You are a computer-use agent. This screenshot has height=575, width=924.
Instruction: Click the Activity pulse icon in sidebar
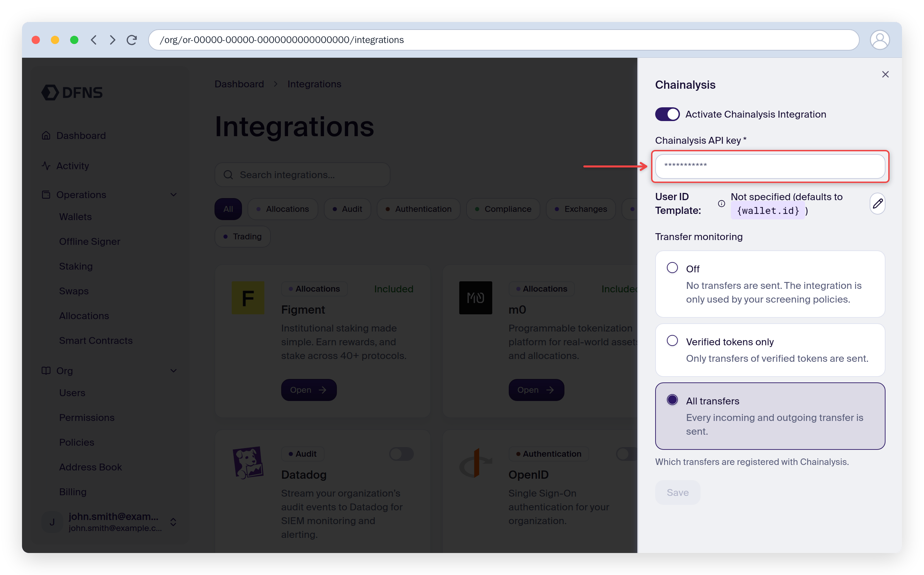point(46,166)
